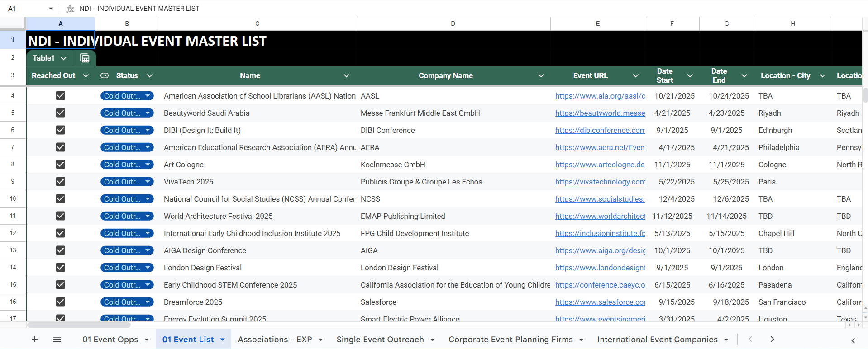Toggle Reached Out checkbox for Beautyworld Saudi Arabia
Screen dimensions: 868x349
click(x=61, y=113)
